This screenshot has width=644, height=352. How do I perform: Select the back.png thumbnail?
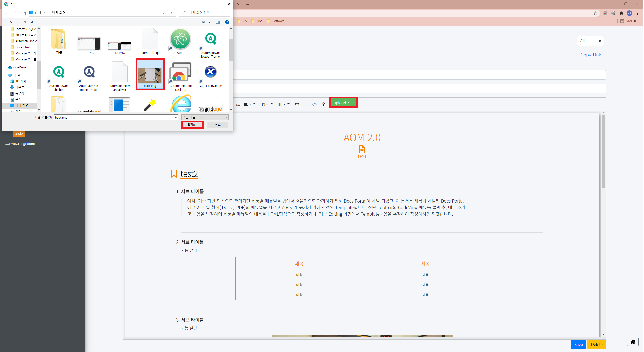tap(150, 74)
